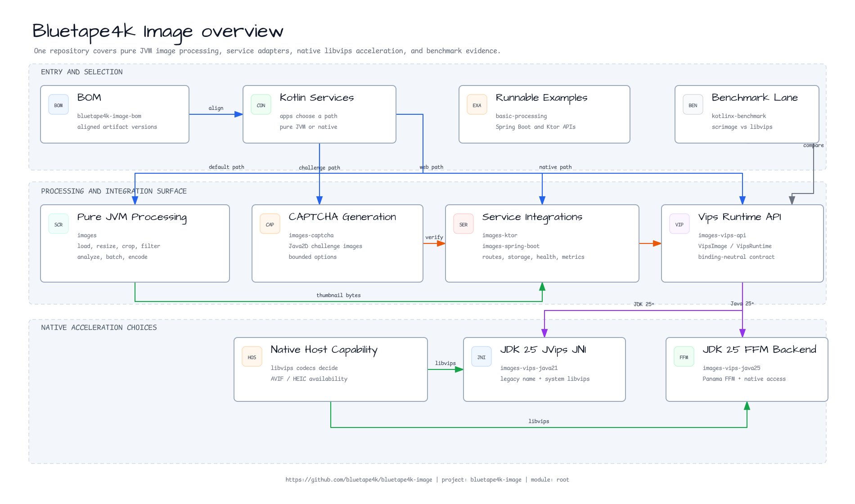Select the JDK 25 FFM Backend title
The height and width of the screenshot is (504, 855).
pyautogui.click(x=759, y=350)
